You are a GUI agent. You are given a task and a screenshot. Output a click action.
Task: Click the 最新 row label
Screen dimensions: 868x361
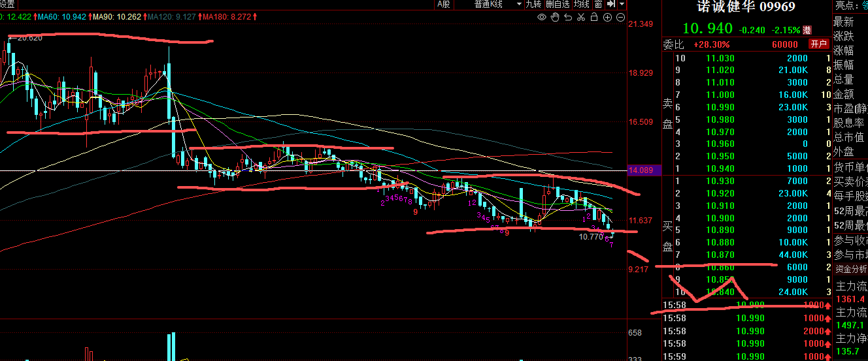[x=844, y=22]
